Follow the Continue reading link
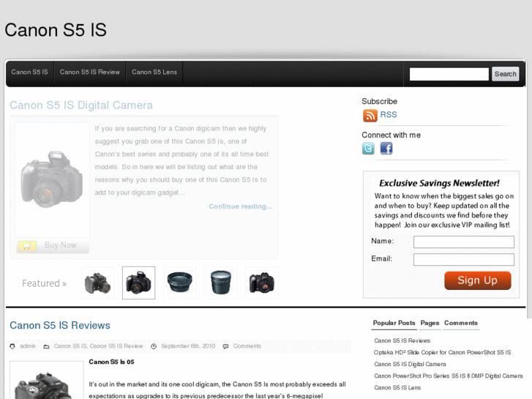The width and height of the screenshot is (532, 399). click(x=241, y=206)
